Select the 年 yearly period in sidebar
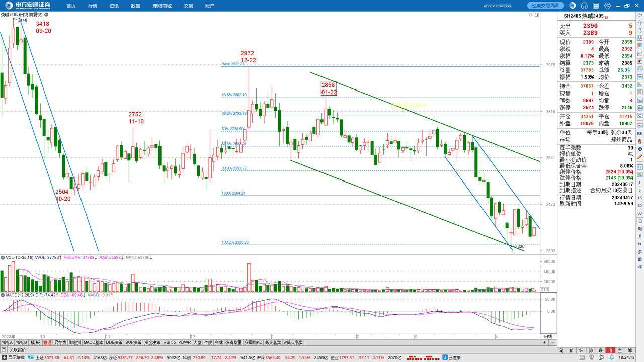The width and height of the screenshot is (644, 362). (640, 267)
